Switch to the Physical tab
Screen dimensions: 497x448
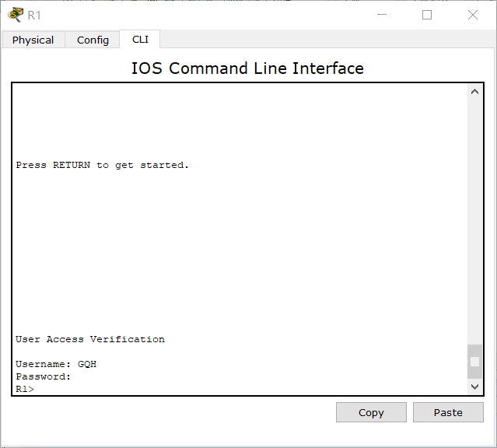coord(33,40)
